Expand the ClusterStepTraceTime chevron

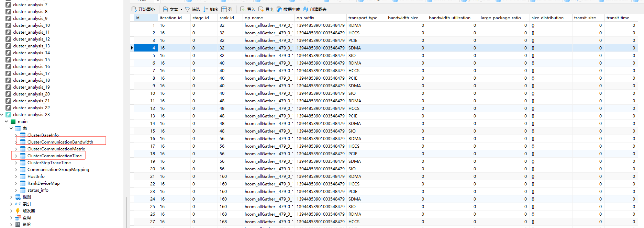16,163
